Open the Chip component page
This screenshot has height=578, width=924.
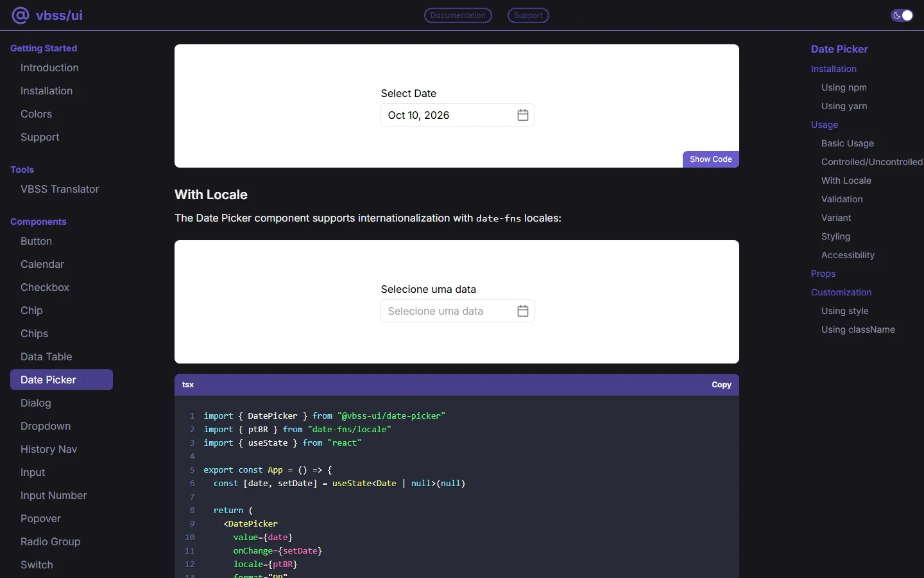pyautogui.click(x=31, y=310)
